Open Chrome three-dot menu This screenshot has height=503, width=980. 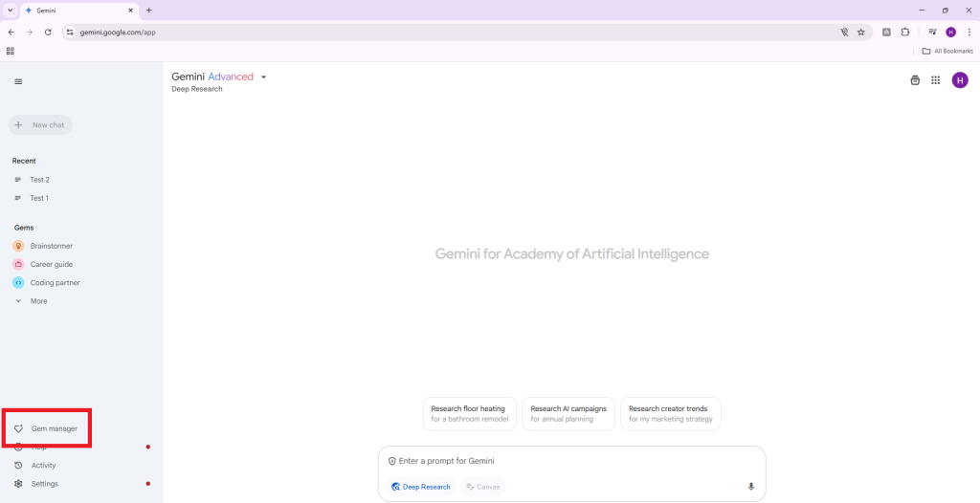(x=969, y=32)
